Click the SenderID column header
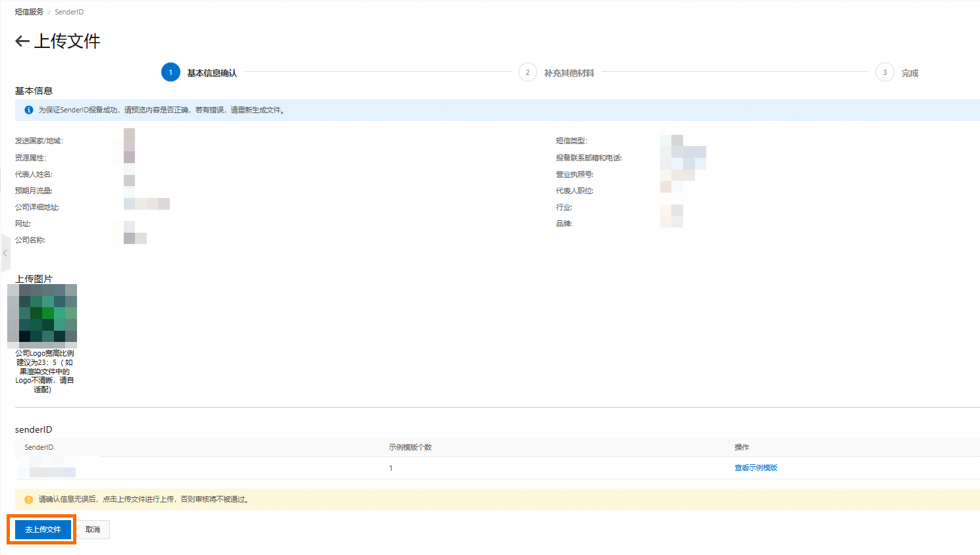The image size is (980, 555). coord(39,447)
